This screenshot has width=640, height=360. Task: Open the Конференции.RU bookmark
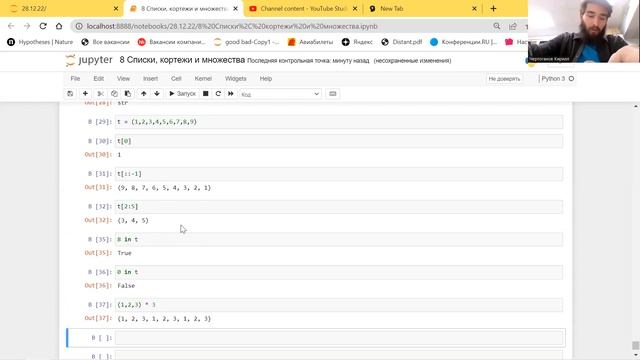(463, 42)
